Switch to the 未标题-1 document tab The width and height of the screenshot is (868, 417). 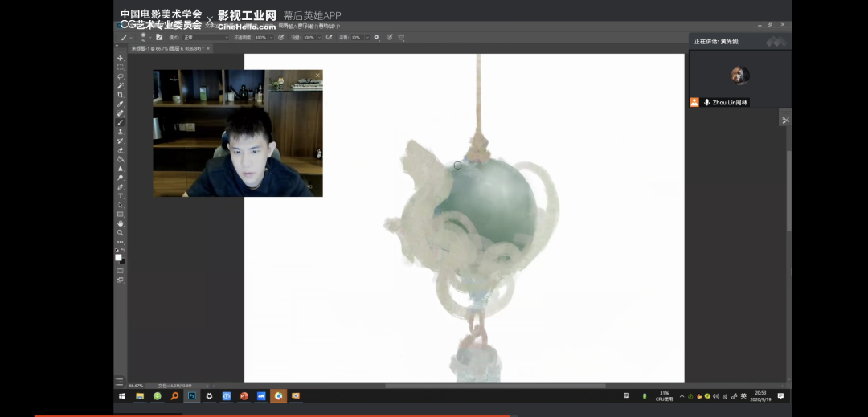click(x=166, y=48)
